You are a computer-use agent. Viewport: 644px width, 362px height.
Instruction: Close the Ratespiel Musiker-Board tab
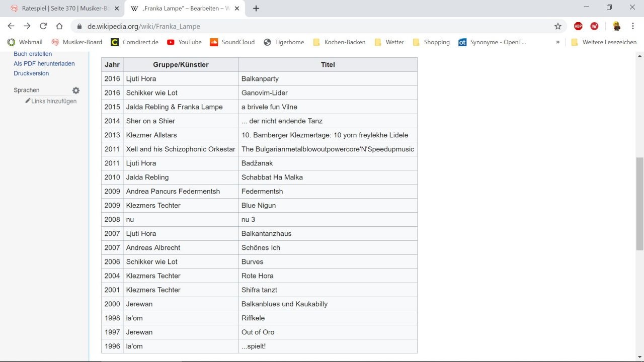117,9
